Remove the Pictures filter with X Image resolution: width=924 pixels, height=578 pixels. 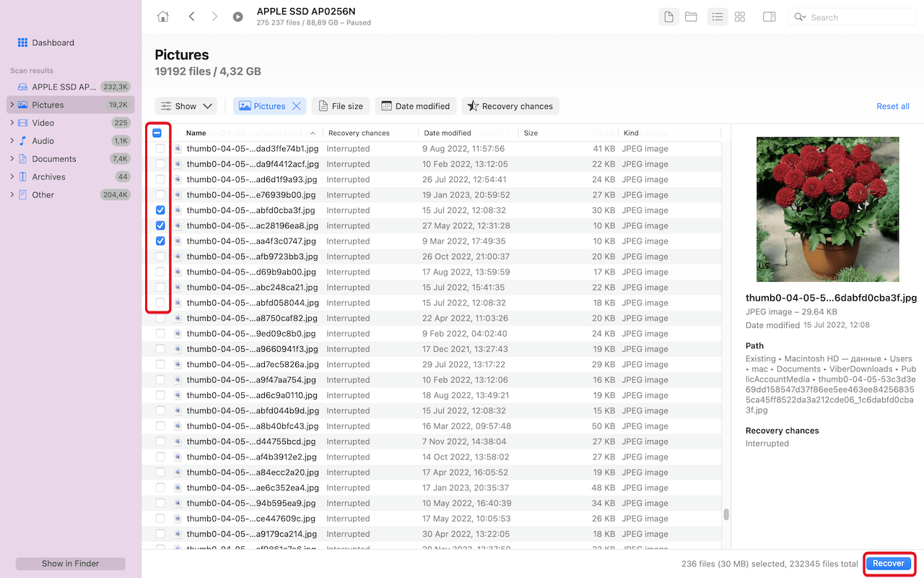click(296, 106)
